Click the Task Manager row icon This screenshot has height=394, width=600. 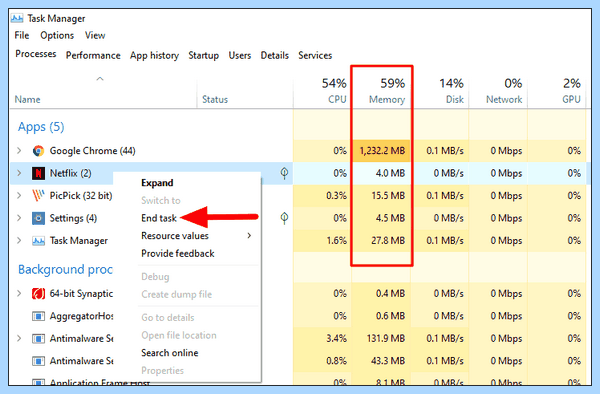tap(38, 241)
